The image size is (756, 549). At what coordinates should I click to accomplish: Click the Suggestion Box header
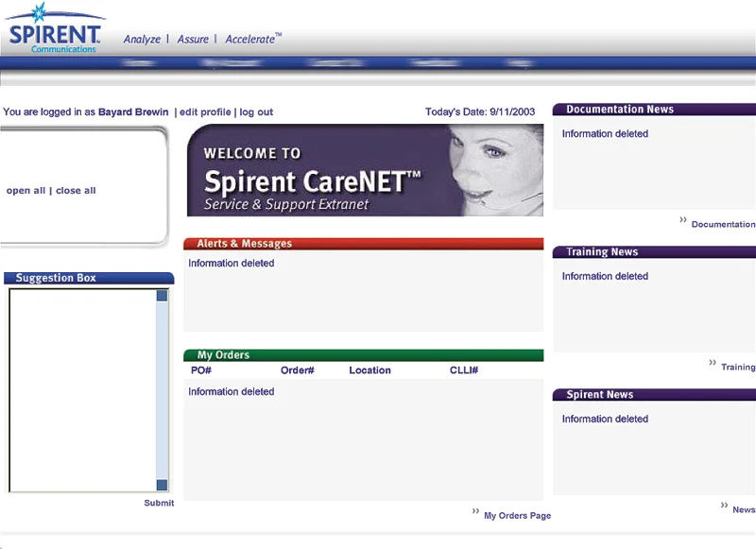pyautogui.click(x=89, y=278)
